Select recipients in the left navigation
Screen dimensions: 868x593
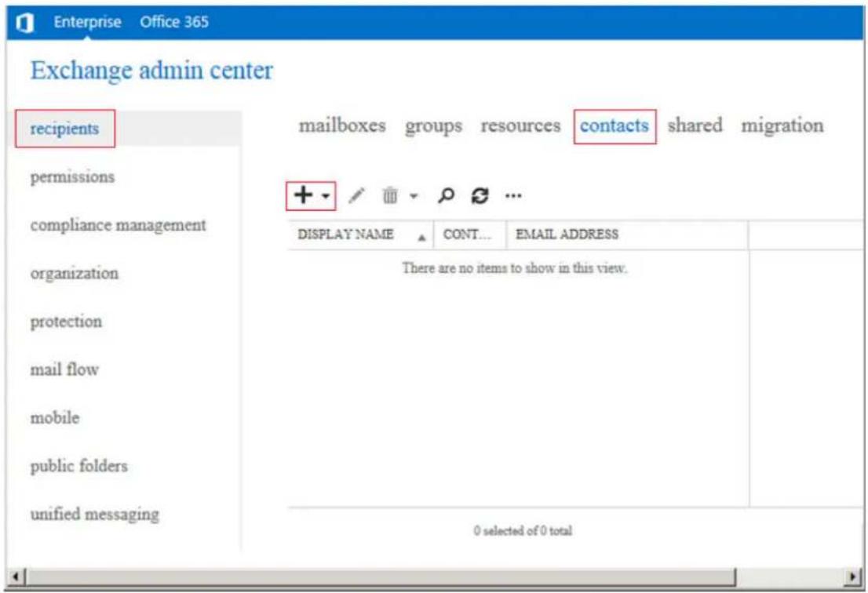[64, 129]
